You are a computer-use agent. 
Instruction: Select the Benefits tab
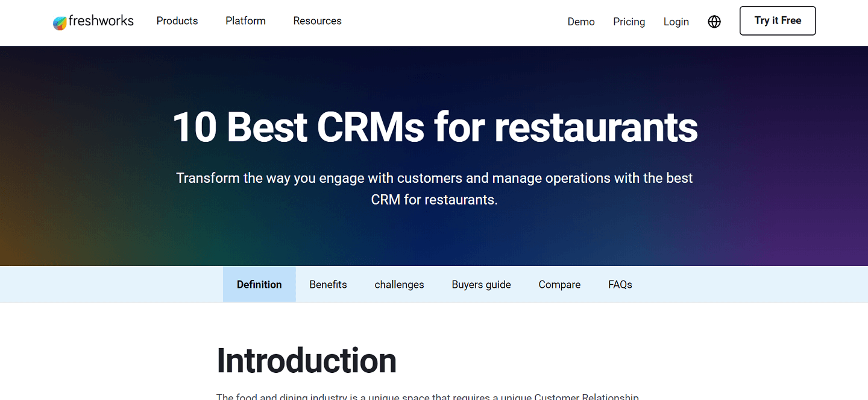pyautogui.click(x=328, y=284)
